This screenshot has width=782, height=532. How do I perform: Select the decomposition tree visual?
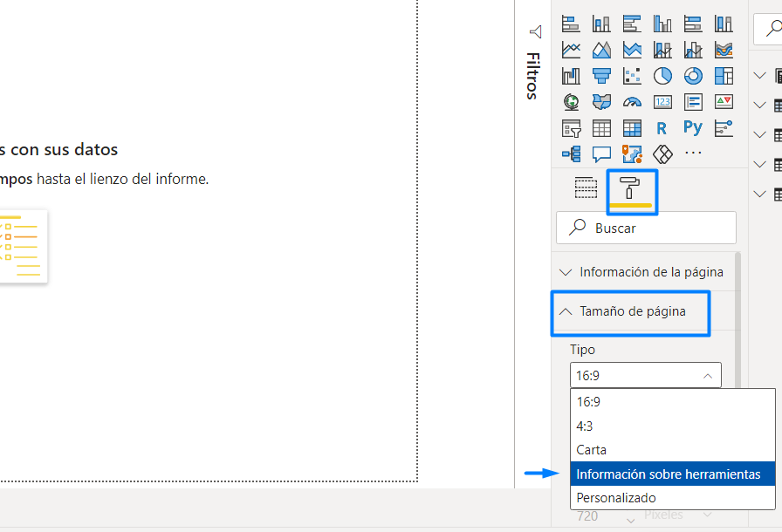pos(571,154)
